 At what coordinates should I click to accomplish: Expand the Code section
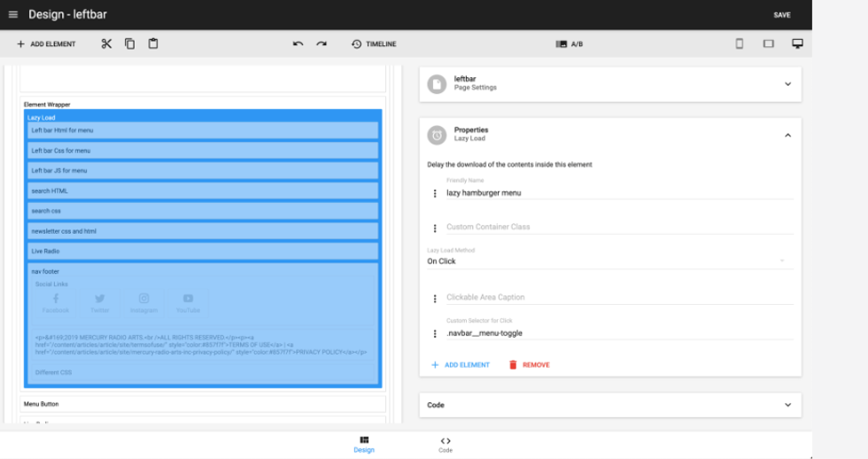click(787, 405)
